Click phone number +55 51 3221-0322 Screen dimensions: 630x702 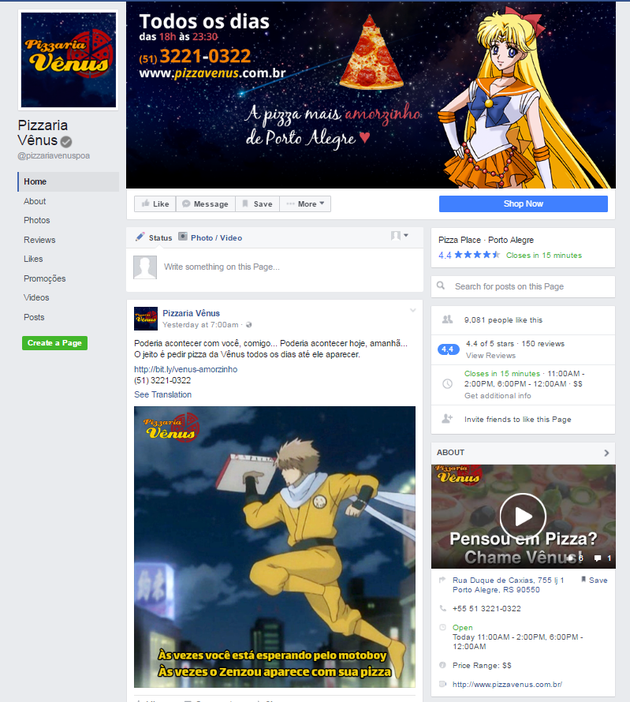[487, 609]
